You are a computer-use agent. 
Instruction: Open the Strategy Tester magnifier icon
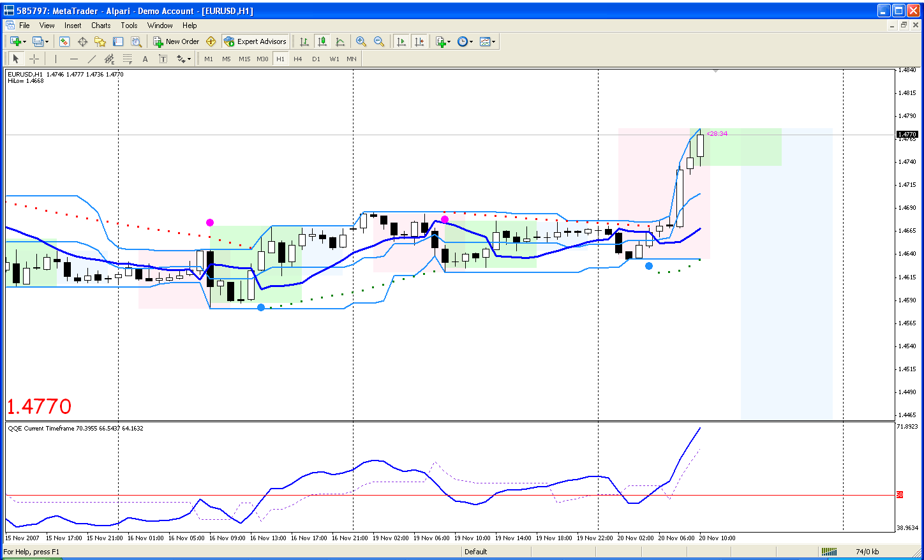[136, 41]
